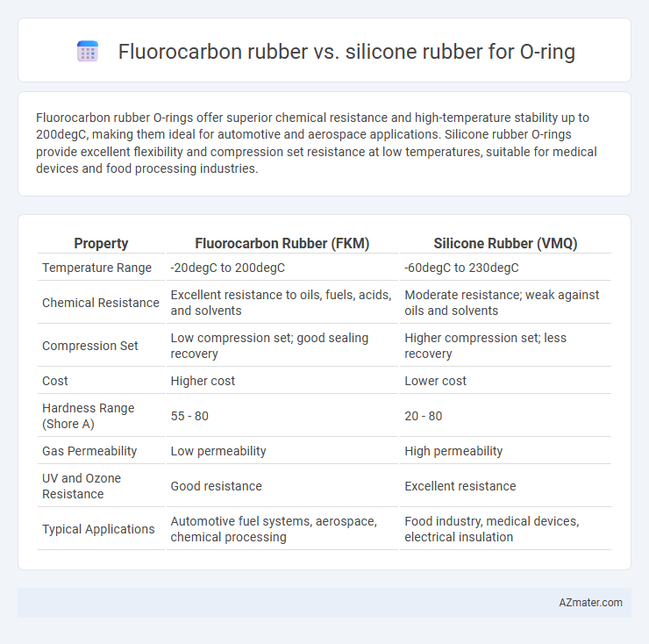
Task: Click the Property column header
Action: point(101,243)
